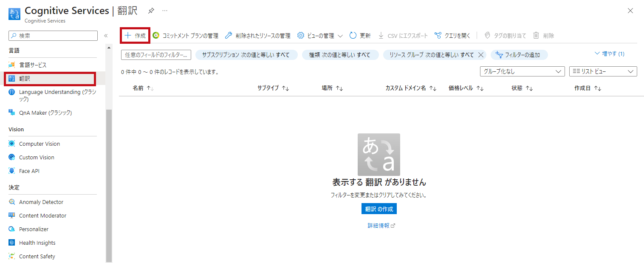644x263 pixels.
Task: Sort by 状態 column
Action: pos(522,88)
